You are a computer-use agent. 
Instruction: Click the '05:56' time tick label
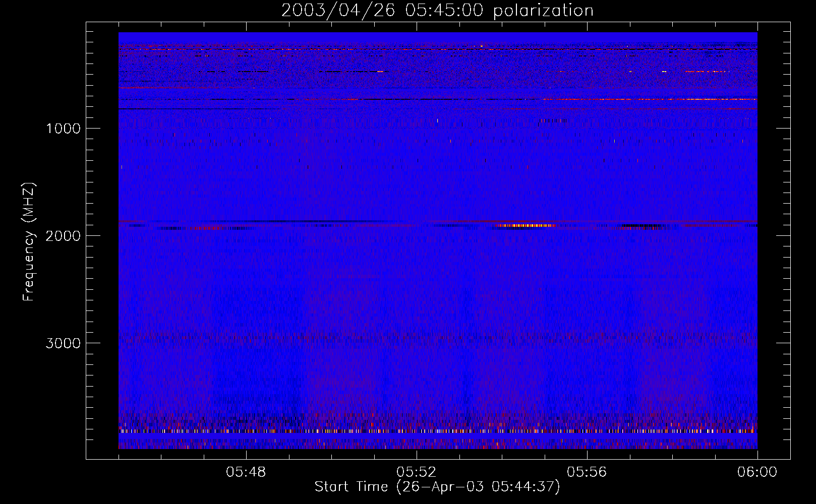587,472
